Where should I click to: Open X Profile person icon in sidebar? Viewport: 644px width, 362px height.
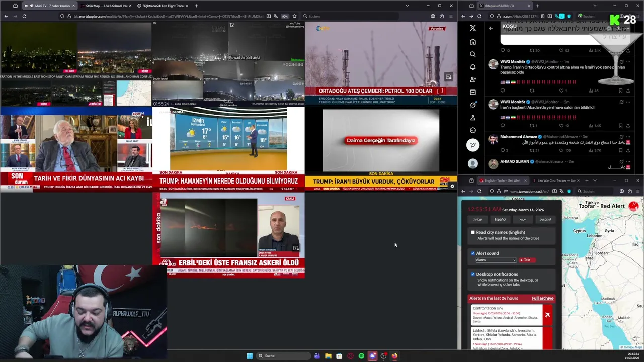(x=472, y=118)
